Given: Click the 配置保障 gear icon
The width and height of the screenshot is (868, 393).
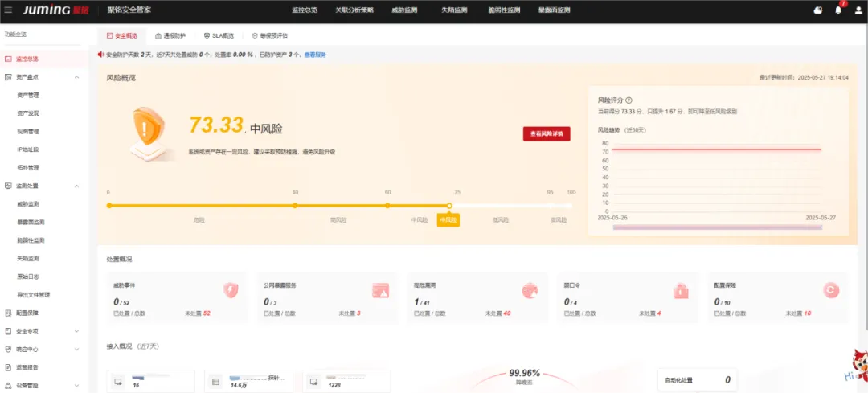Looking at the screenshot, I should click(x=830, y=290).
